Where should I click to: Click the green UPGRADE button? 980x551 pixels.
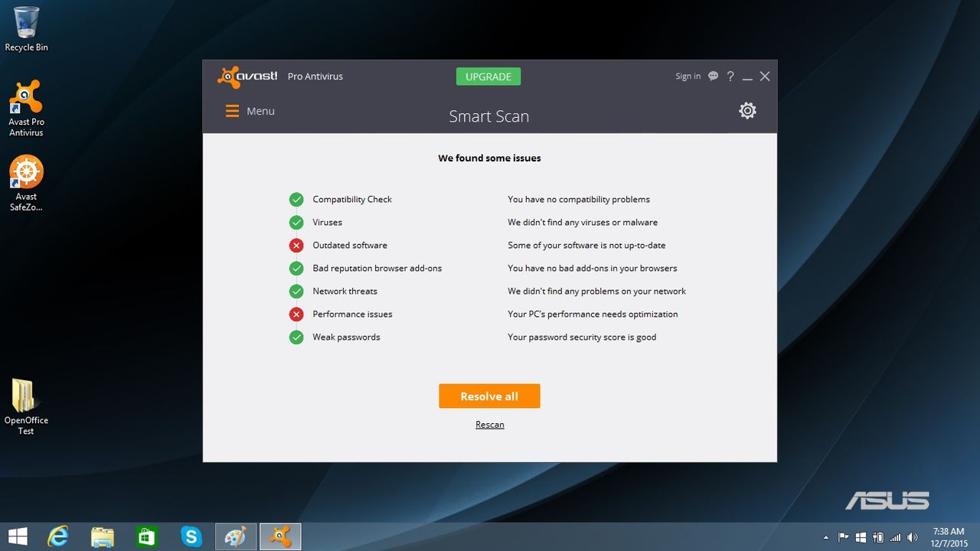pyautogui.click(x=488, y=77)
